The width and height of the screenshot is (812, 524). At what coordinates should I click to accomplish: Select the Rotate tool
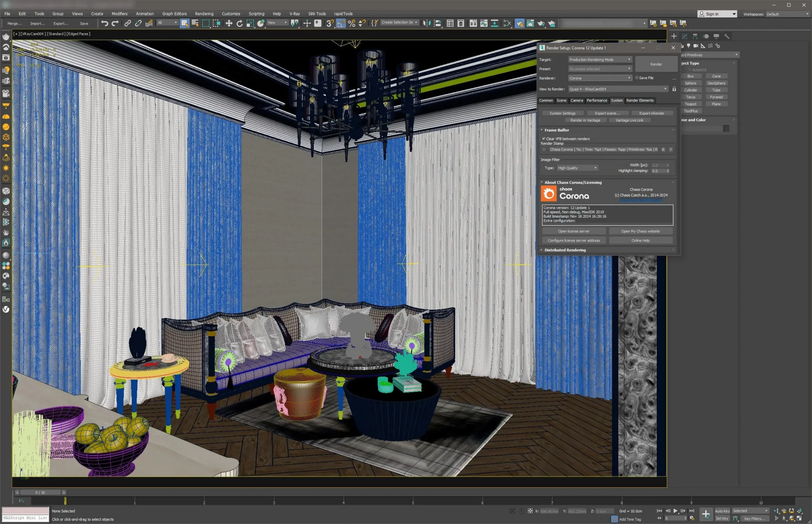[239, 23]
